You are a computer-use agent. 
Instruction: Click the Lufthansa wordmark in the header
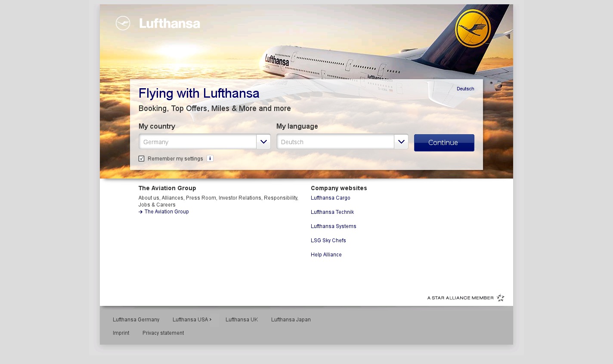point(170,23)
